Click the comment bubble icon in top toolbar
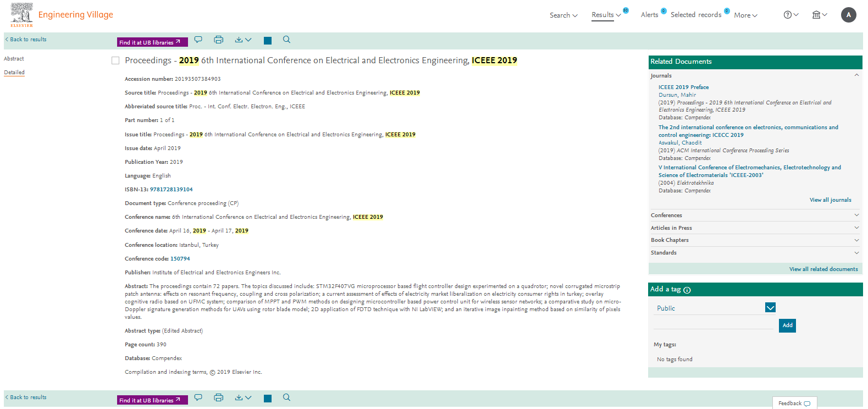Screen dimensions: 868x409 (198, 40)
